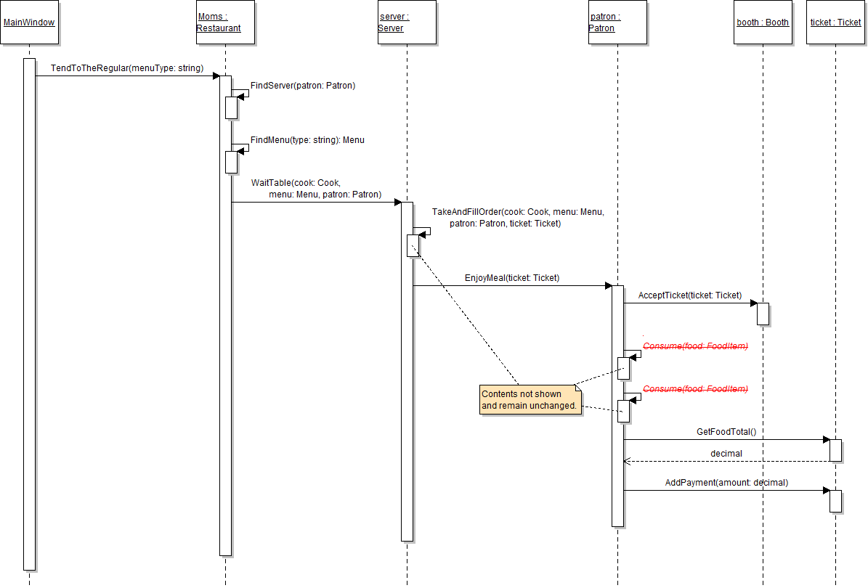Click the GetFoodTotal() message label
This screenshot has width=868, height=588.
tap(726, 432)
